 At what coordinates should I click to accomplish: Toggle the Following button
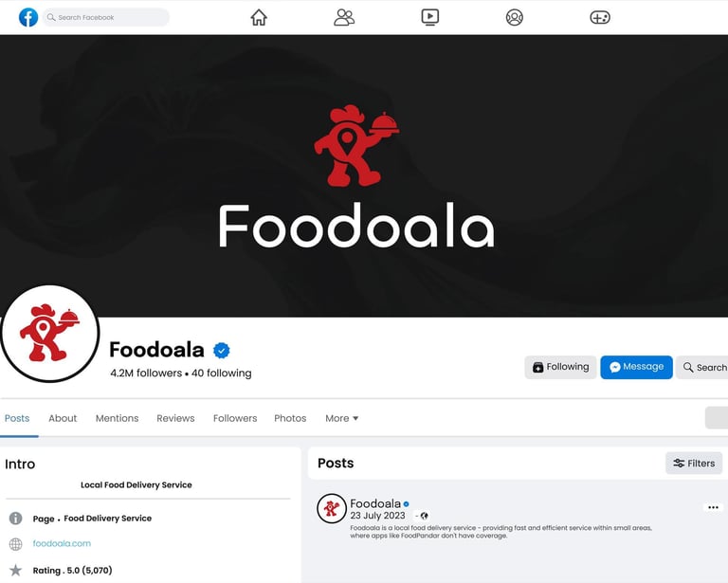pyautogui.click(x=560, y=367)
